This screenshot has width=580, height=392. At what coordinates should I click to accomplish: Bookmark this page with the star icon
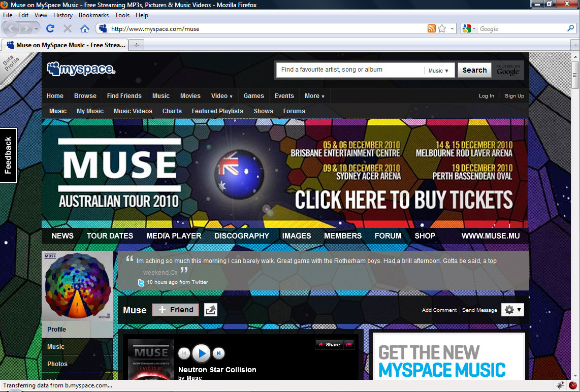(x=442, y=28)
